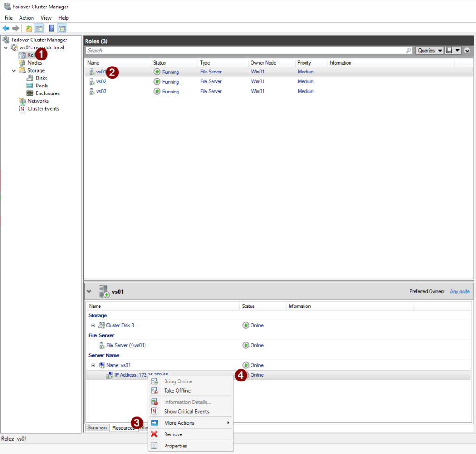Image resolution: width=476 pixels, height=454 pixels.
Task: Click the save query floppy disk icon
Action: point(450,50)
